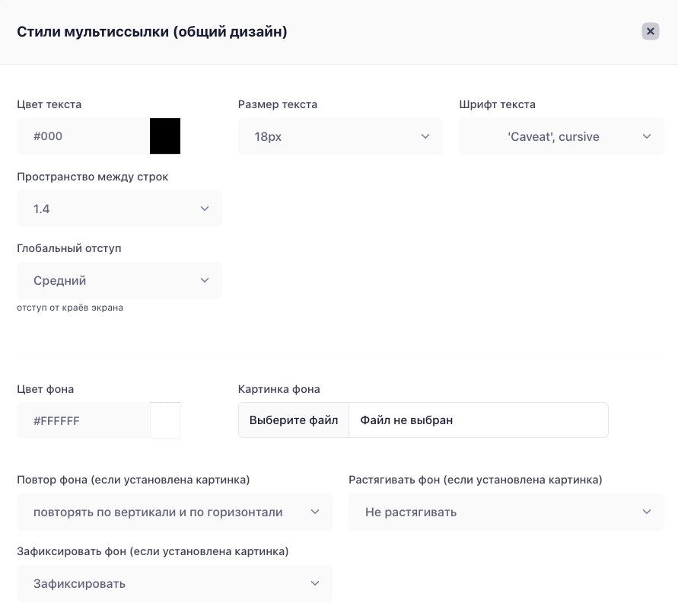678x616 pixels.
Task: Click the Файл не выбран file field
Action: (x=479, y=420)
